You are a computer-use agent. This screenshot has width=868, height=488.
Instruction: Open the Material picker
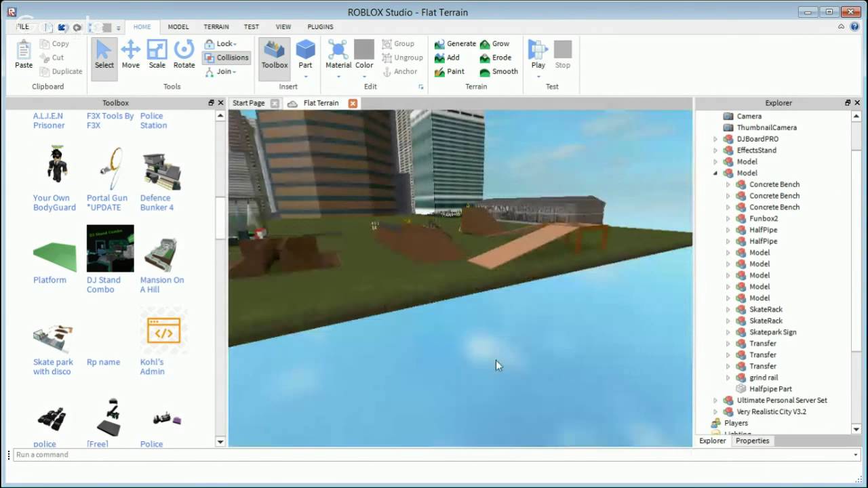[338, 56]
